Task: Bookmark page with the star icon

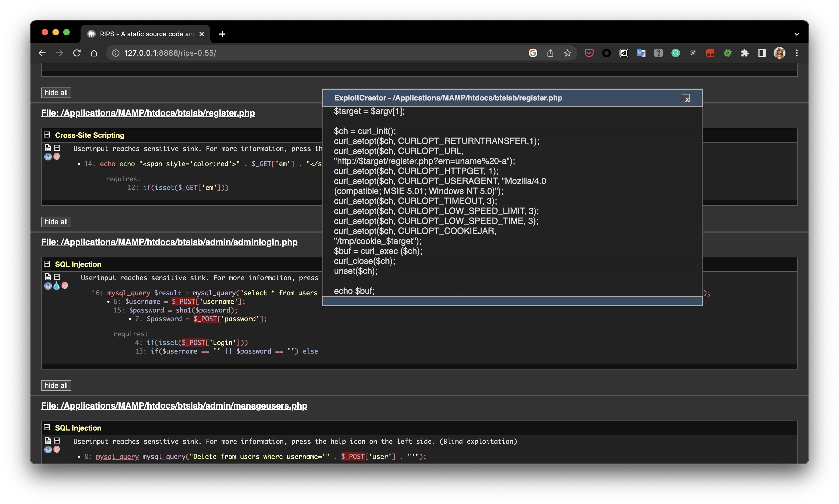Action: 568,53
